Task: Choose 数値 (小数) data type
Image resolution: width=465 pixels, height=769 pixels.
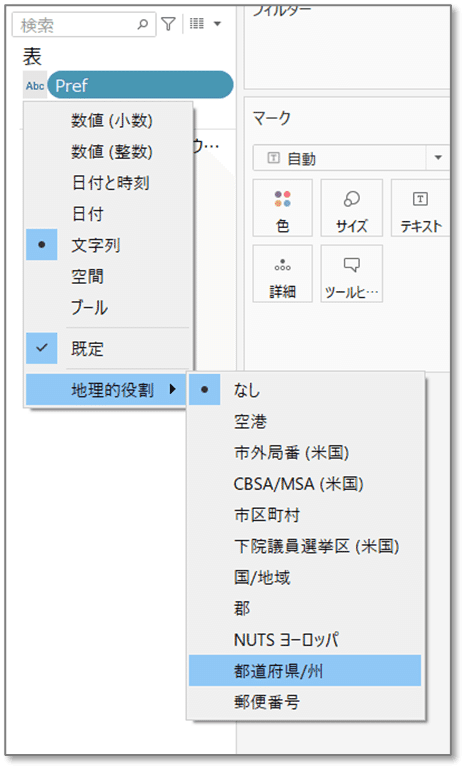Action: [108, 121]
